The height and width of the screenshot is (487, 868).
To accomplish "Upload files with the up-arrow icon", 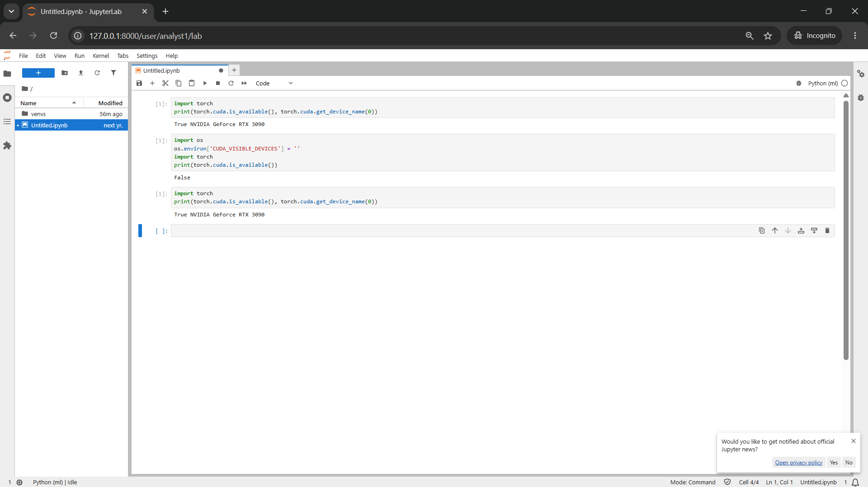I will tap(81, 73).
